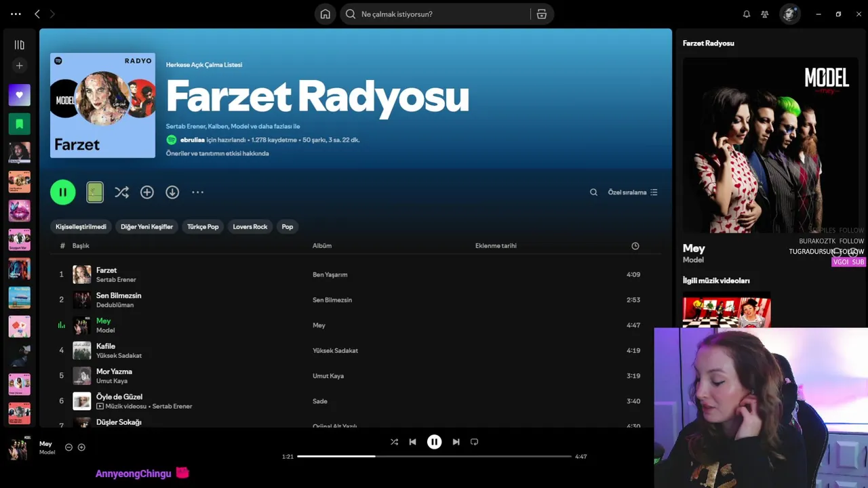Seek on the song progress bar
The width and height of the screenshot is (868, 488).
434,456
